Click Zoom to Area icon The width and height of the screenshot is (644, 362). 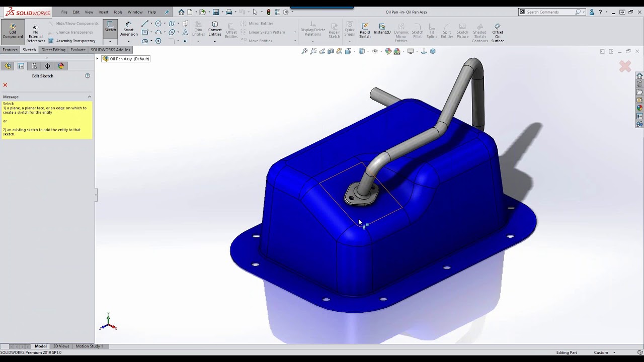pos(313,51)
